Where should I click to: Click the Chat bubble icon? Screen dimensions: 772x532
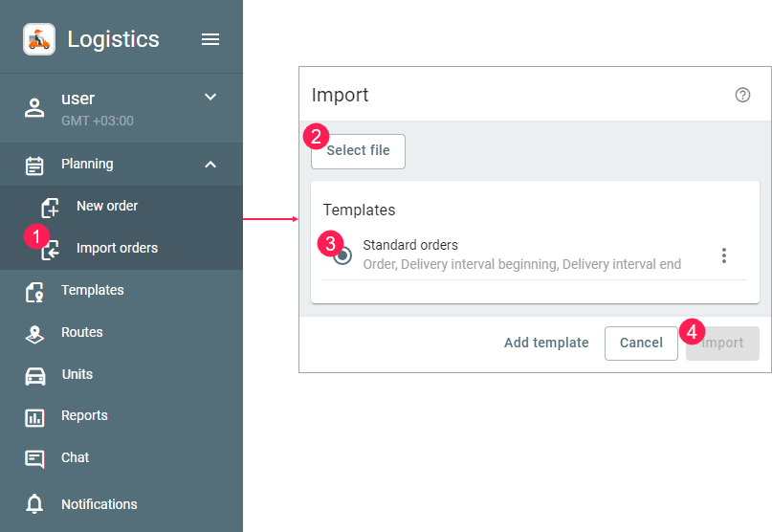coord(35,458)
